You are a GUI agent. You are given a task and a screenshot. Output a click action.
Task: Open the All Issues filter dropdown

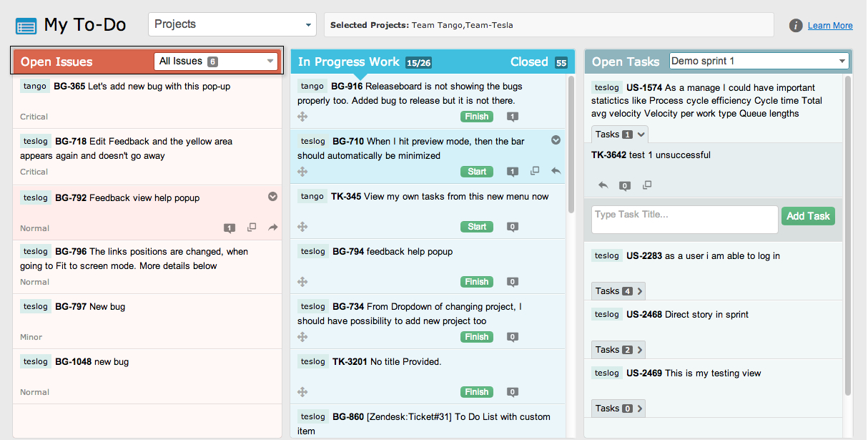coord(217,62)
